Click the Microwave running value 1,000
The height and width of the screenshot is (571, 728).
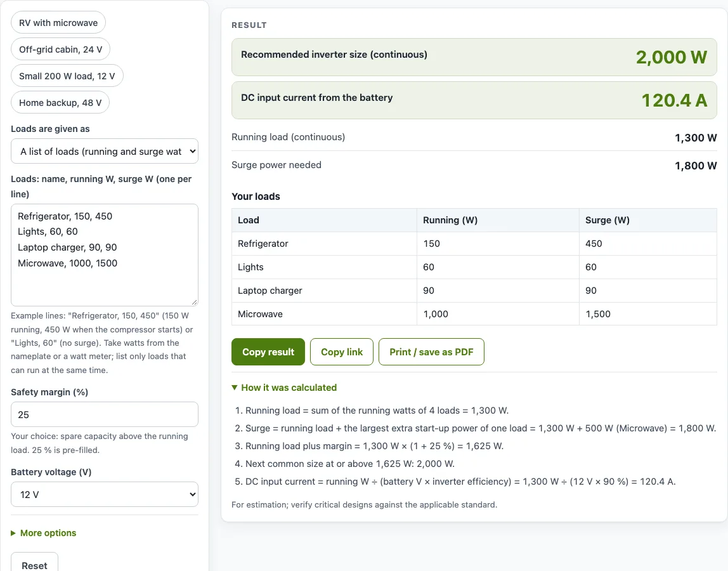point(436,314)
